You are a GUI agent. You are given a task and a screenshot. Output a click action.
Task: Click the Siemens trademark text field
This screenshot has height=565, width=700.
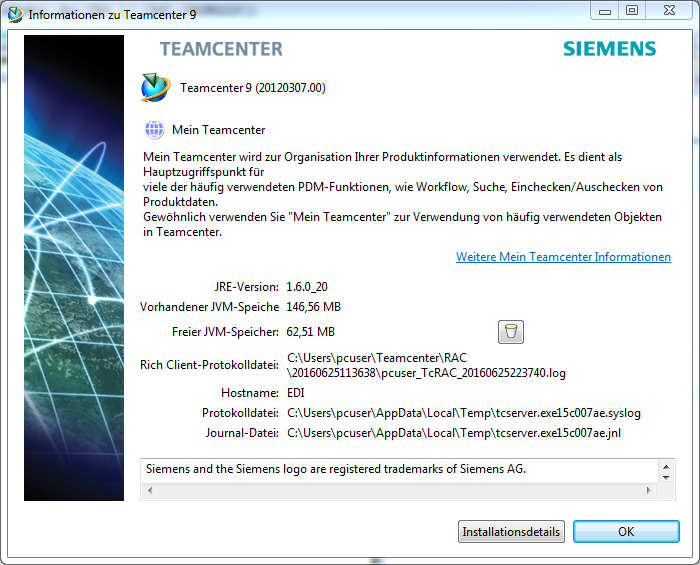click(400, 469)
